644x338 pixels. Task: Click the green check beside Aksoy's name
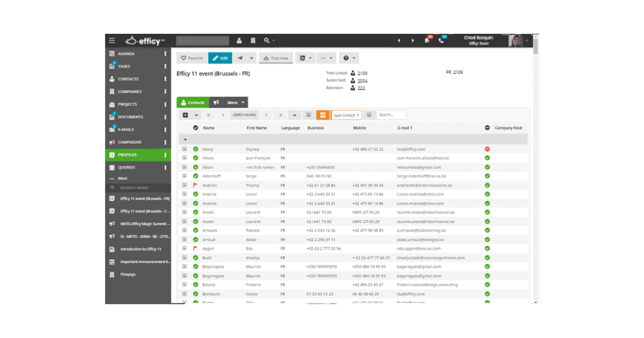(196, 149)
